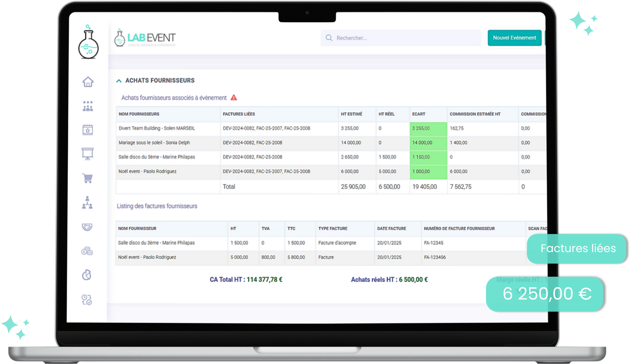Image resolution: width=631 pixels, height=364 pixels.
Task: Open the events calendar star icon
Action: [x=88, y=130]
